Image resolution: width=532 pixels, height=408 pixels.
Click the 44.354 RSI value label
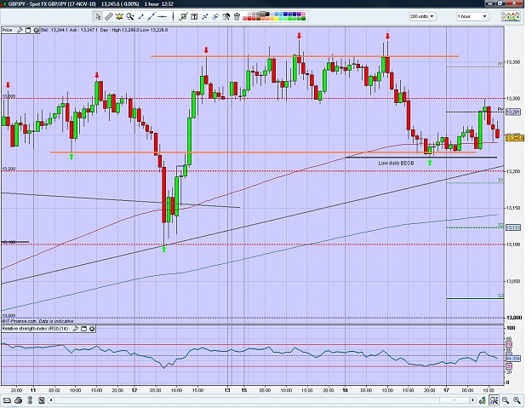(513, 359)
